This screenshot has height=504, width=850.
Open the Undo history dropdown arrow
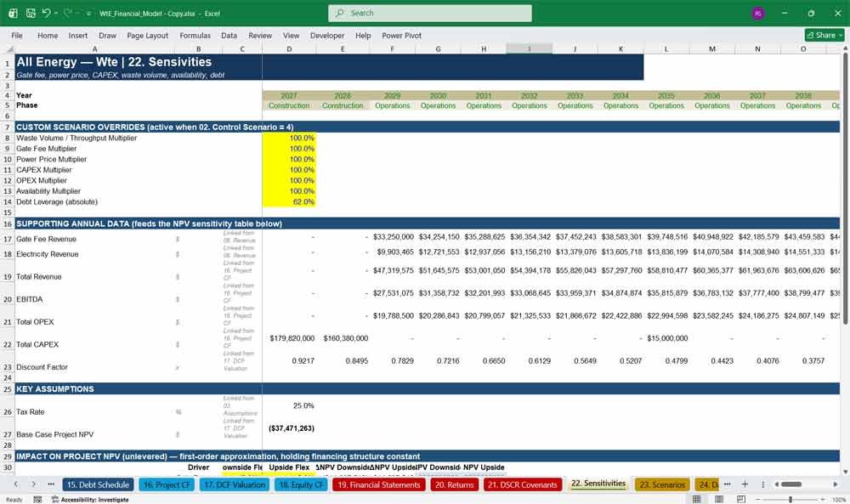56,13
